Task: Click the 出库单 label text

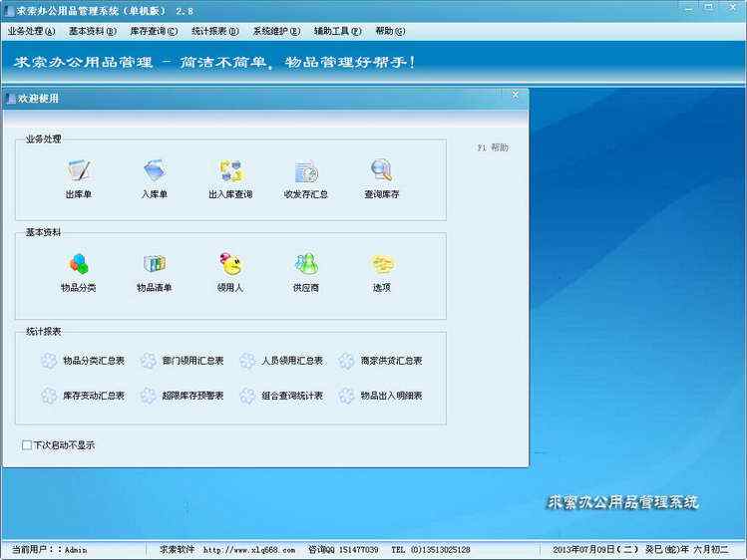Action: [x=79, y=194]
